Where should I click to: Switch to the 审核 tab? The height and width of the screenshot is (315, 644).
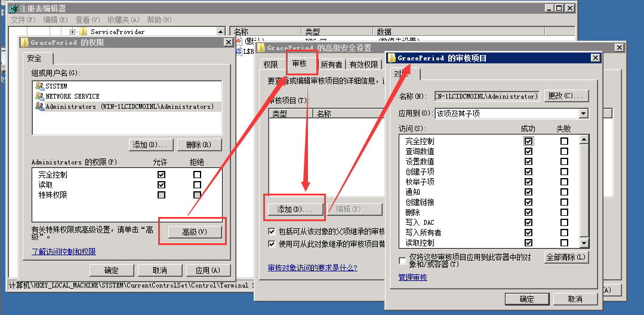pos(299,64)
